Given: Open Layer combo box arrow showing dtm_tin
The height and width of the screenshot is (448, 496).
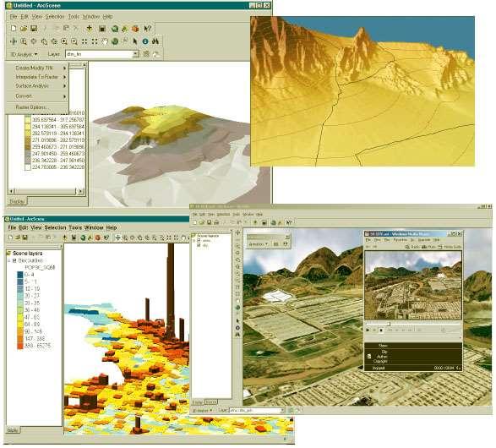Looking at the screenshot, I should point(135,54).
